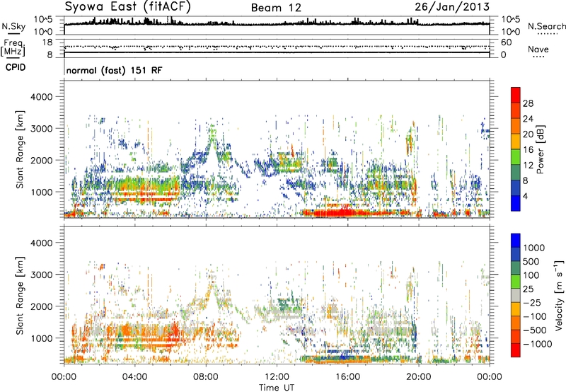Click the '16:00' time axis tick
566x392 pixels.
coord(347,377)
